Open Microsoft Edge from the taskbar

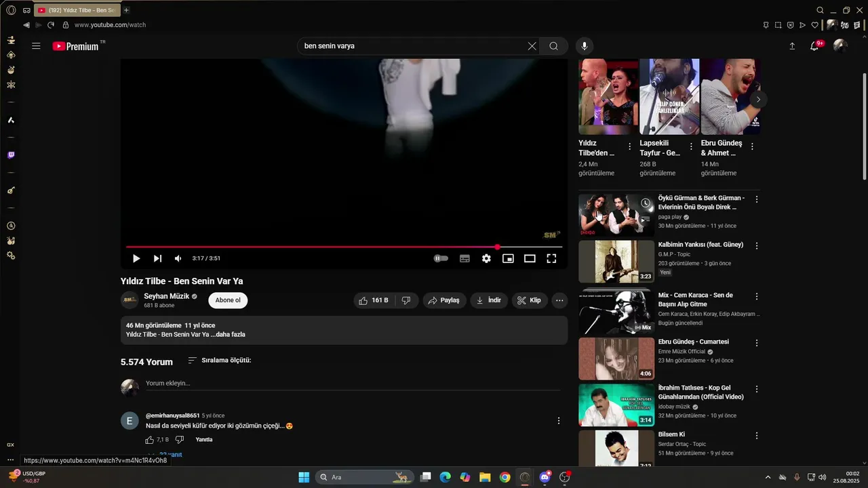pyautogui.click(x=445, y=477)
